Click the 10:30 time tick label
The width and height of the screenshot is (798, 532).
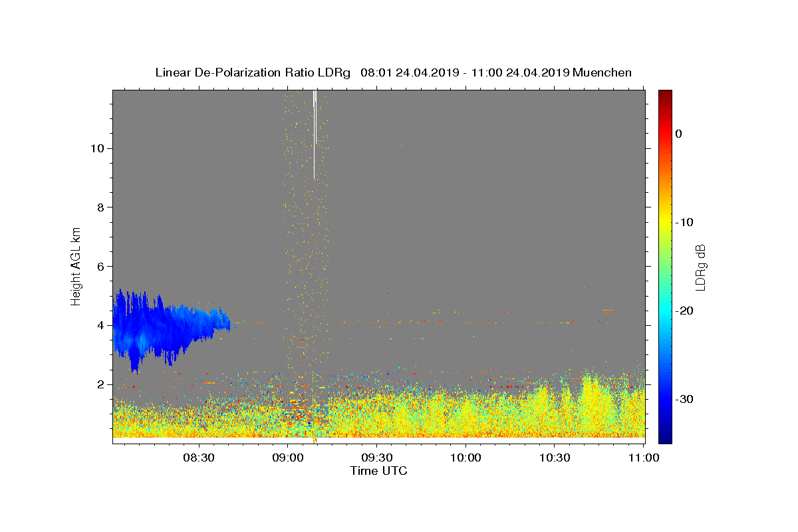(x=555, y=458)
